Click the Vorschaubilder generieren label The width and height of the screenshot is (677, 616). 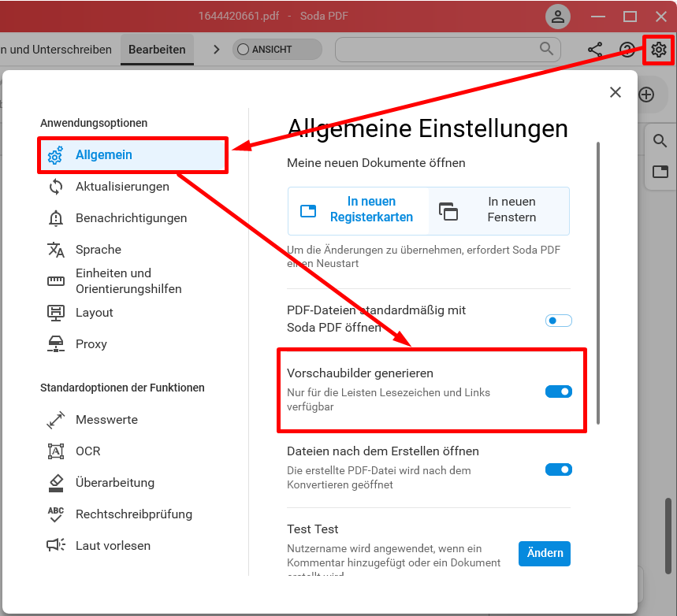coord(360,373)
